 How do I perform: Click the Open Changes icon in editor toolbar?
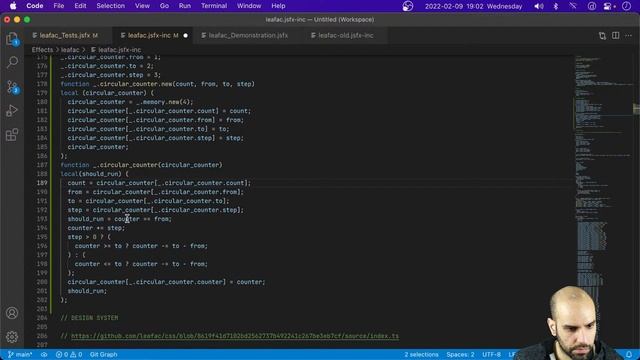(602, 36)
